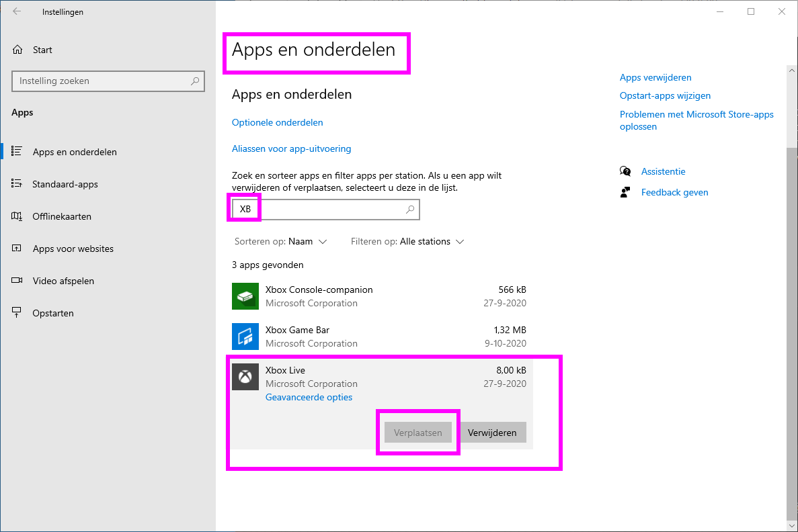Click the Apps voor websites icon
This screenshot has width=798, height=532.
(17, 248)
